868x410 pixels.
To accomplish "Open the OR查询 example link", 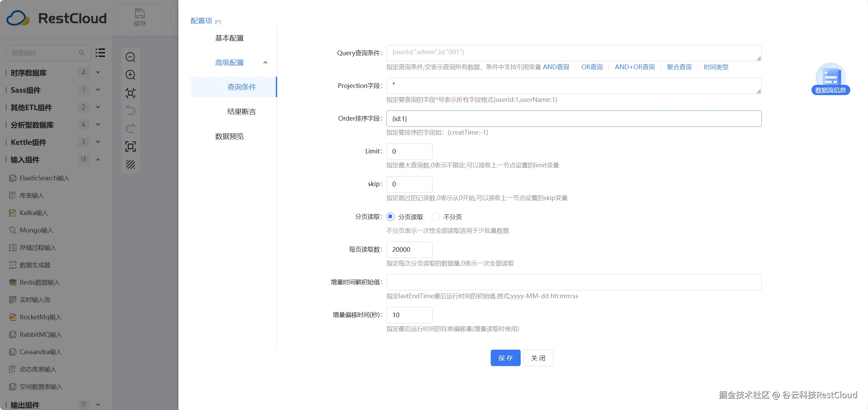I will pos(592,67).
